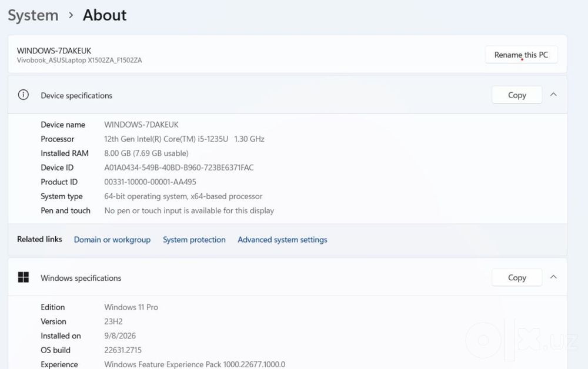Click the Related links label
588x369 pixels.
(x=39, y=239)
